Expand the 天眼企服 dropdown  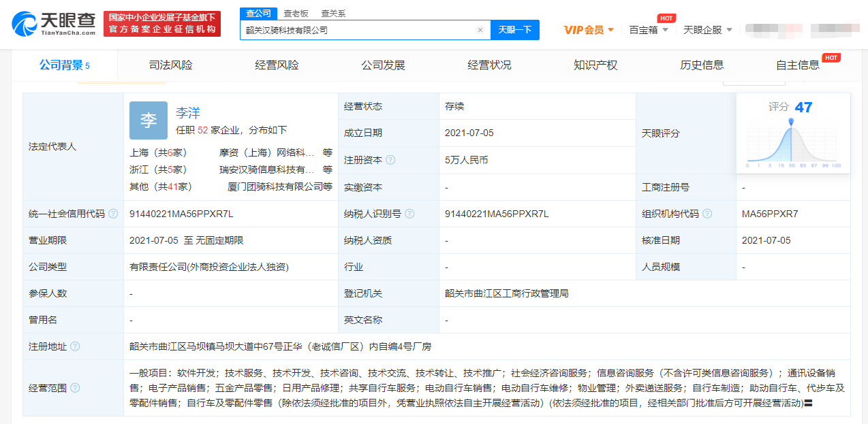707,30
